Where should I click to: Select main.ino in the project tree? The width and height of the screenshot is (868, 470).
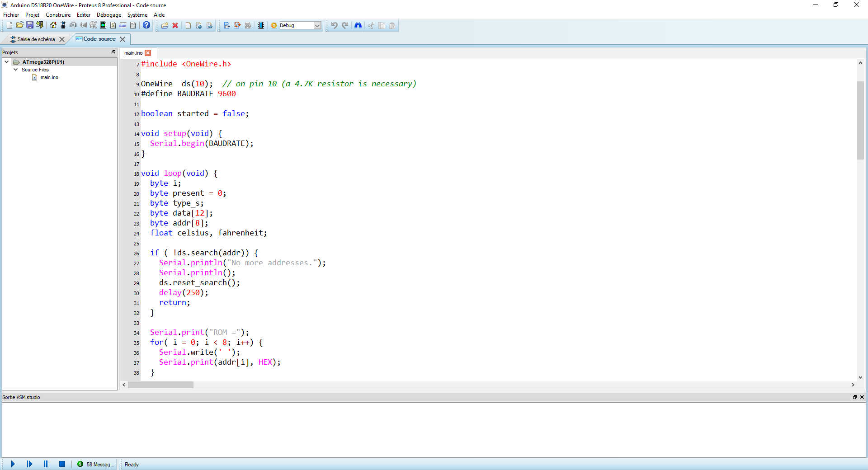49,77
